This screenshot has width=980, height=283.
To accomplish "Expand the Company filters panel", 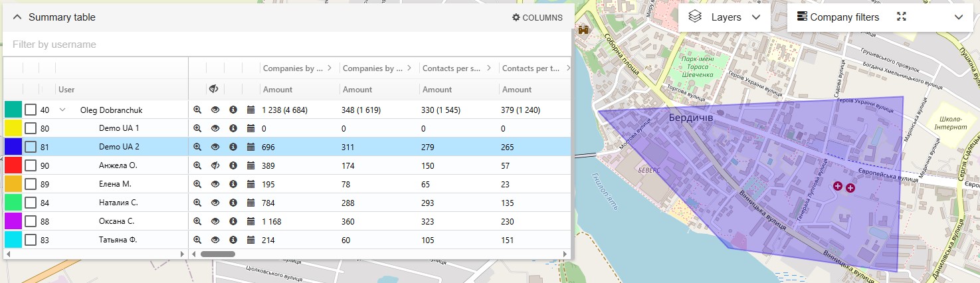I will tap(958, 17).
